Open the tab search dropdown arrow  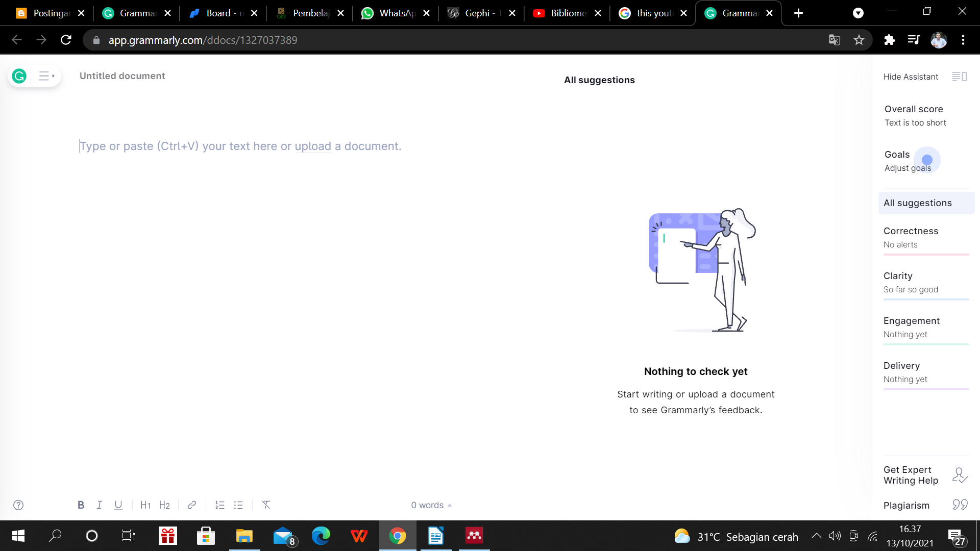[x=859, y=13]
